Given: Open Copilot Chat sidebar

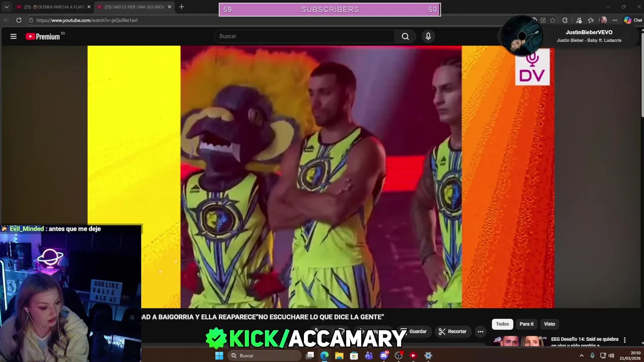Looking at the screenshot, I should pos(633,20).
